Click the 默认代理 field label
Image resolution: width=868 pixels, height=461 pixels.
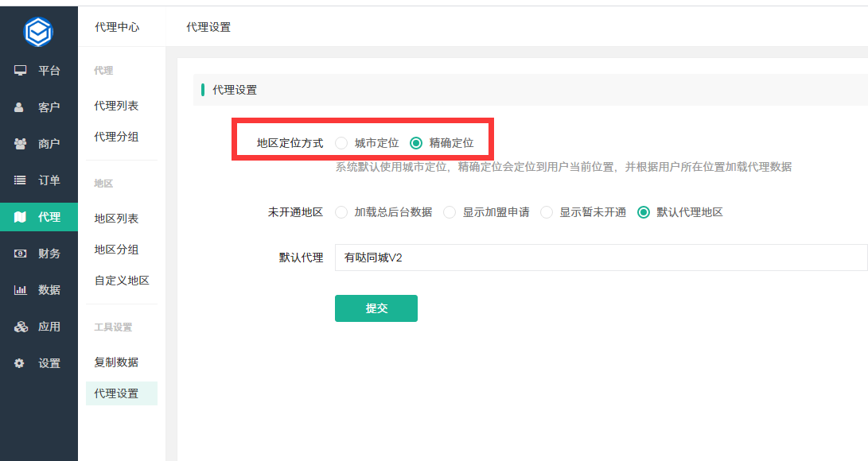tap(302, 258)
